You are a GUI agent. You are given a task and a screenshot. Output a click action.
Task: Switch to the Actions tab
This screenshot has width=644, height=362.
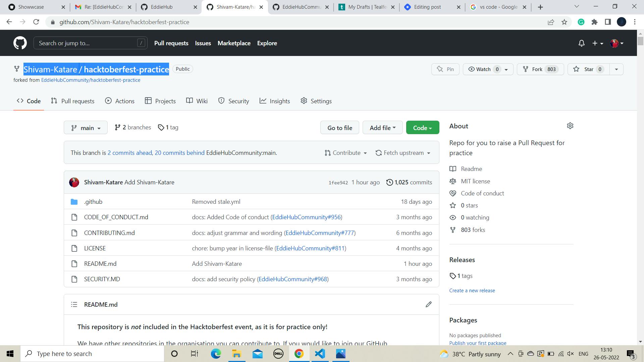click(120, 101)
